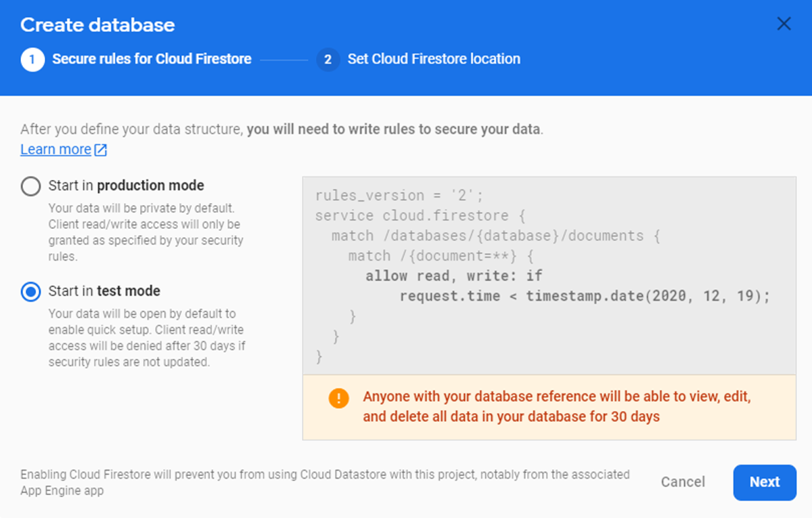Click the external link icon beside Learn more
This screenshot has height=518, width=812.
point(100,150)
